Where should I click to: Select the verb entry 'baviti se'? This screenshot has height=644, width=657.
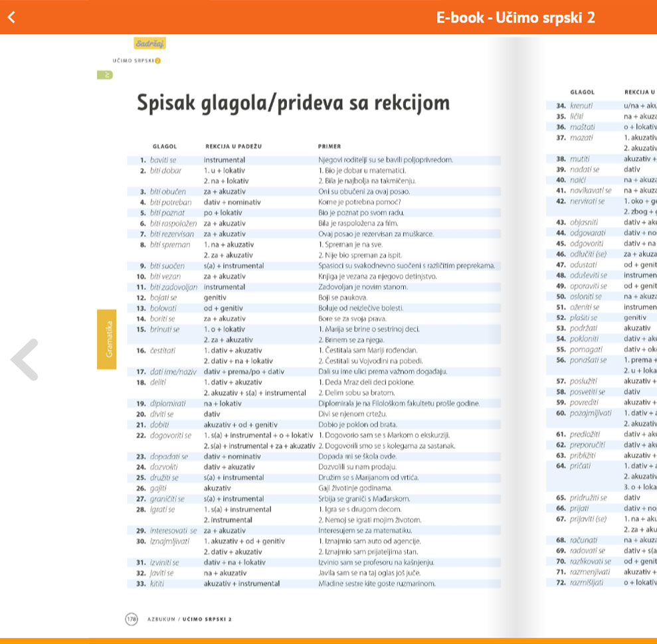[163, 160]
